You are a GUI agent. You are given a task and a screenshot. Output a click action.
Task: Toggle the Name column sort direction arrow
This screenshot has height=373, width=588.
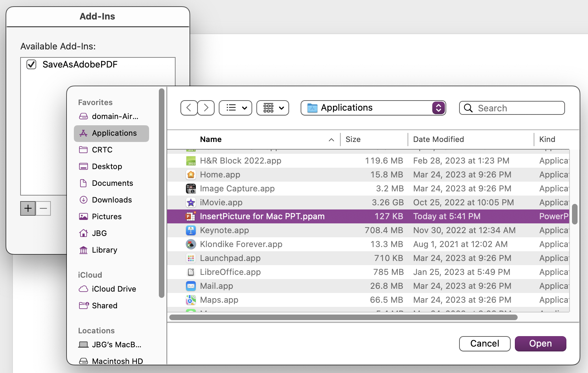331,140
